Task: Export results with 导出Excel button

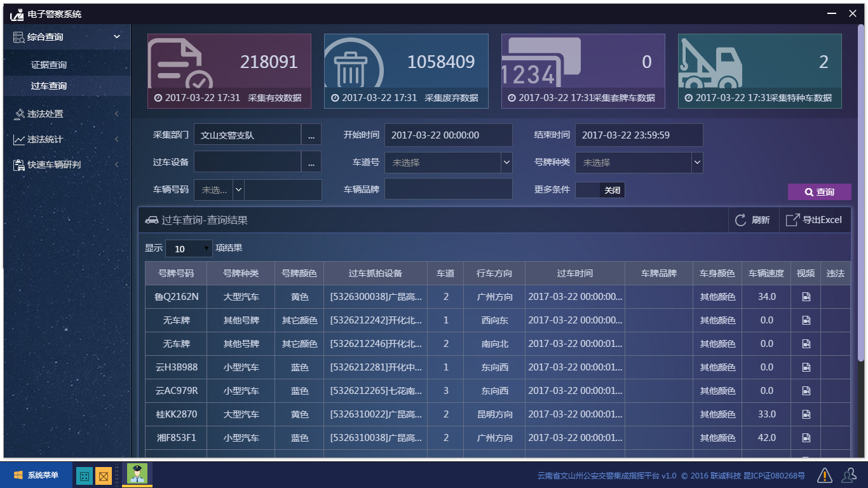Action: click(x=815, y=220)
